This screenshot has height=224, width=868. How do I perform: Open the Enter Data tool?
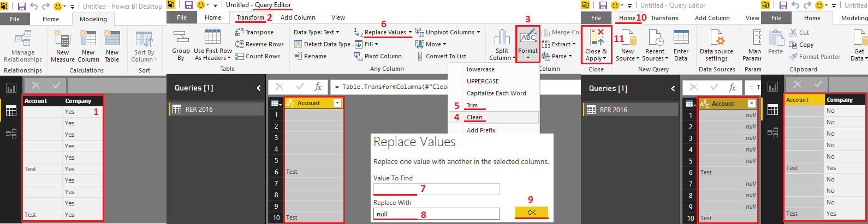(x=681, y=38)
